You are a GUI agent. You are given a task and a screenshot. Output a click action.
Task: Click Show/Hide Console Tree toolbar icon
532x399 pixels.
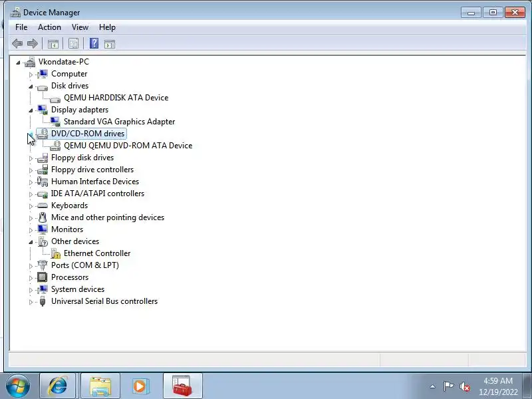(53, 43)
